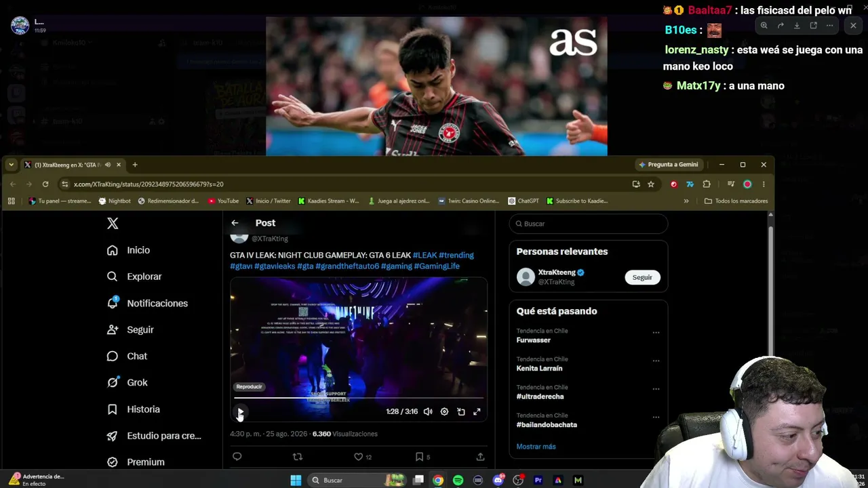The width and height of the screenshot is (868, 488).
Task: Play the GTA leak video
Action: coord(240,411)
